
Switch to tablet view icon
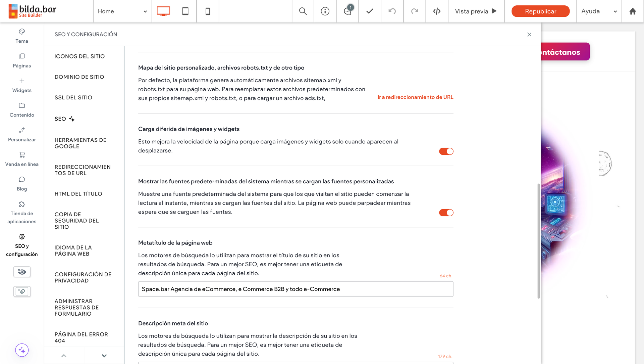click(185, 11)
